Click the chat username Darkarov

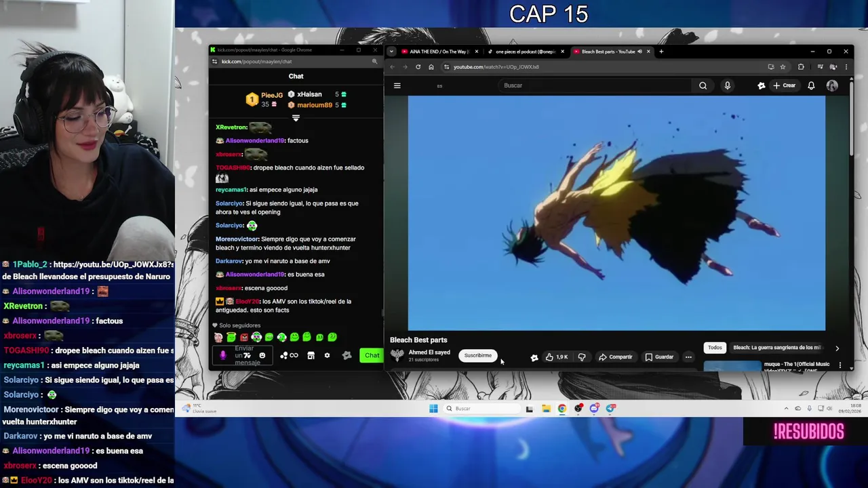tap(229, 261)
